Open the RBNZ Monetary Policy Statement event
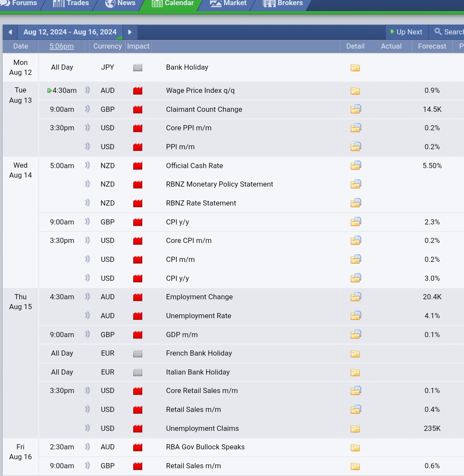This screenshot has width=464, height=476. click(x=220, y=184)
